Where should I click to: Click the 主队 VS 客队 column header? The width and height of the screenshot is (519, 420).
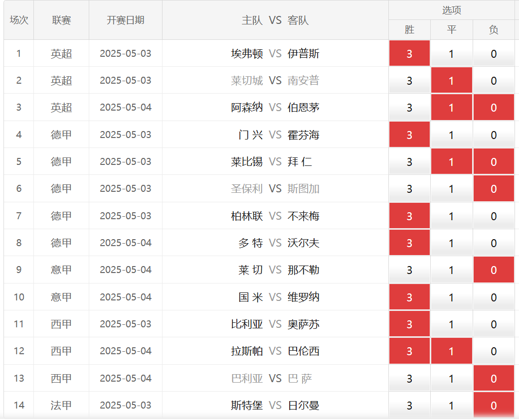point(275,20)
